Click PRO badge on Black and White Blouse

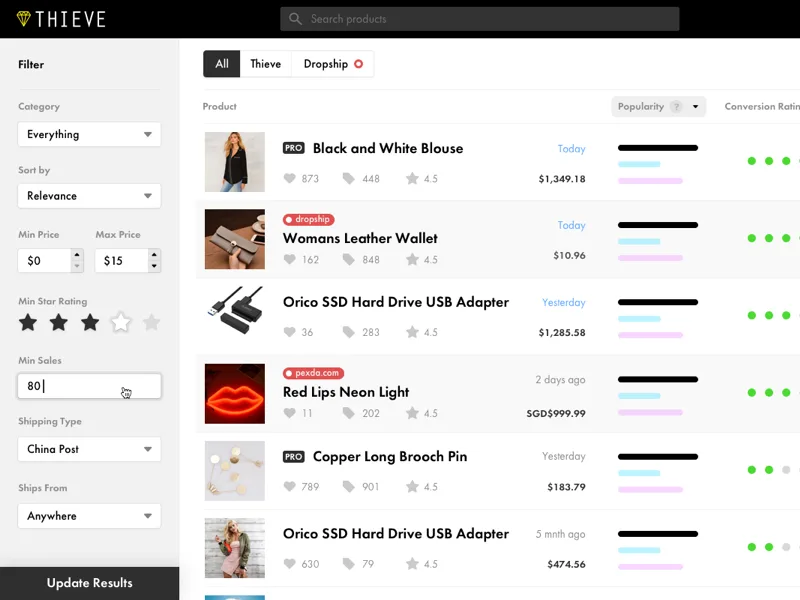294,148
